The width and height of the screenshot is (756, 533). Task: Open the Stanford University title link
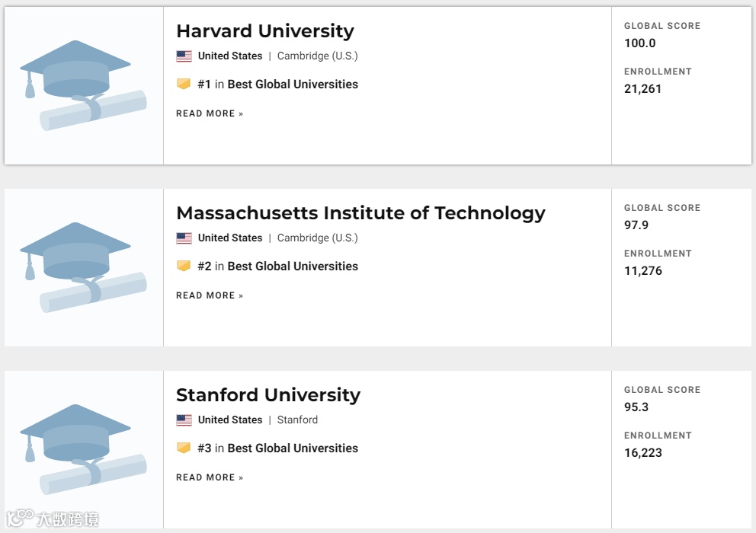[x=268, y=395]
